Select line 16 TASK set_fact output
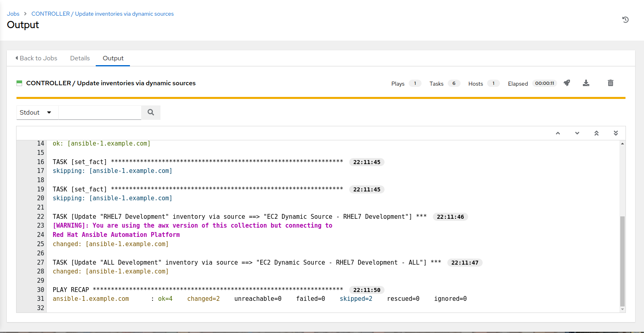Image resolution: width=644 pixels, height=333 pixels. [198, 162]
